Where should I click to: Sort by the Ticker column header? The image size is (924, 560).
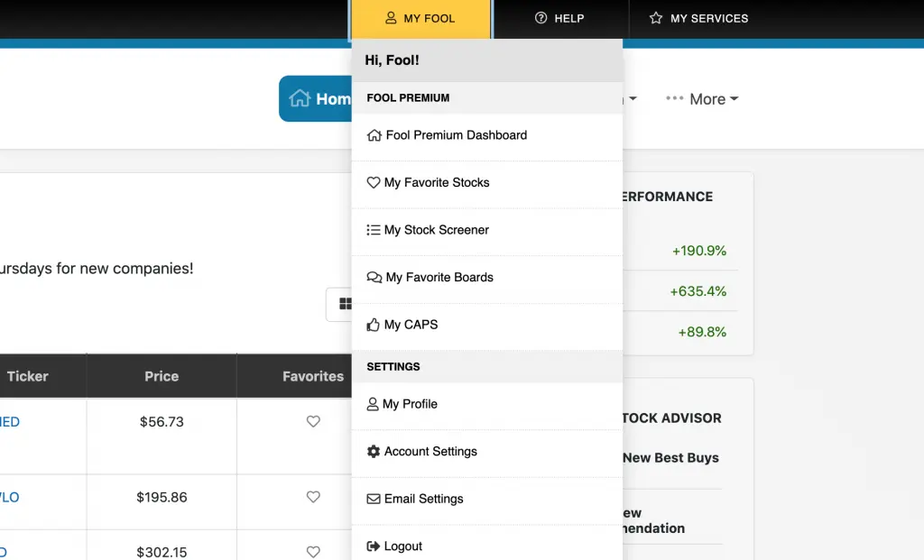click(x=28, y=376)
